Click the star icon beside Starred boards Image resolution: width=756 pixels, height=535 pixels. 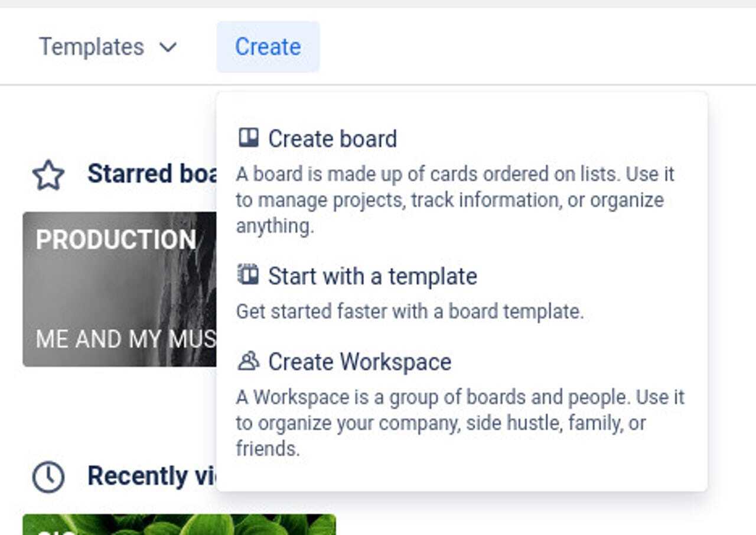pyautogui.click(x=48, y=176)
